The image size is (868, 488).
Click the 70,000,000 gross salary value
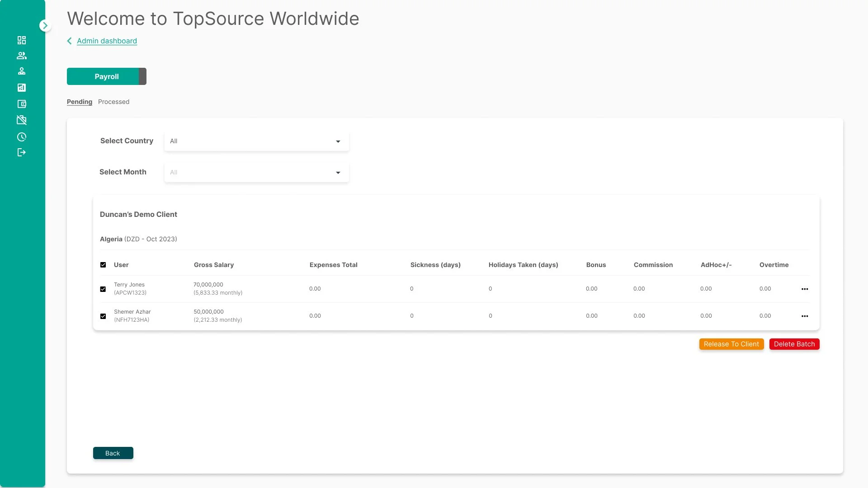208,285
